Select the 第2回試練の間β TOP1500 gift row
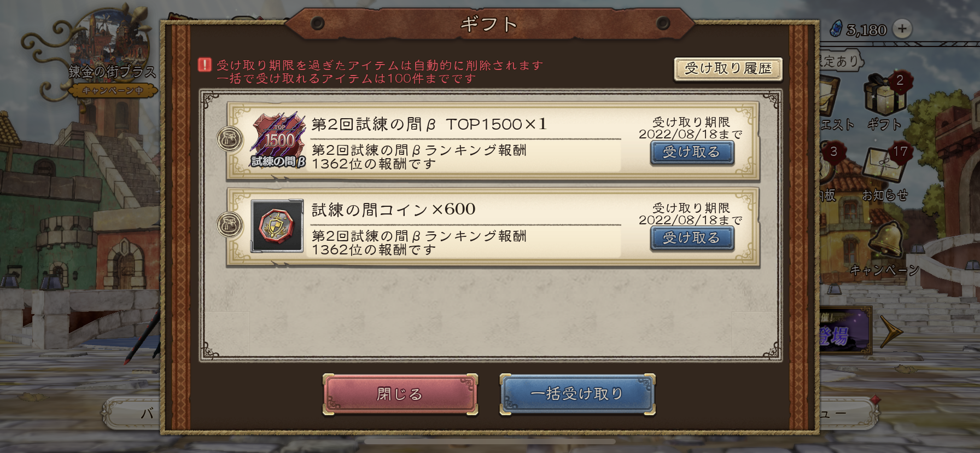Screen dimensions: 980x453 tap(493, 141)
